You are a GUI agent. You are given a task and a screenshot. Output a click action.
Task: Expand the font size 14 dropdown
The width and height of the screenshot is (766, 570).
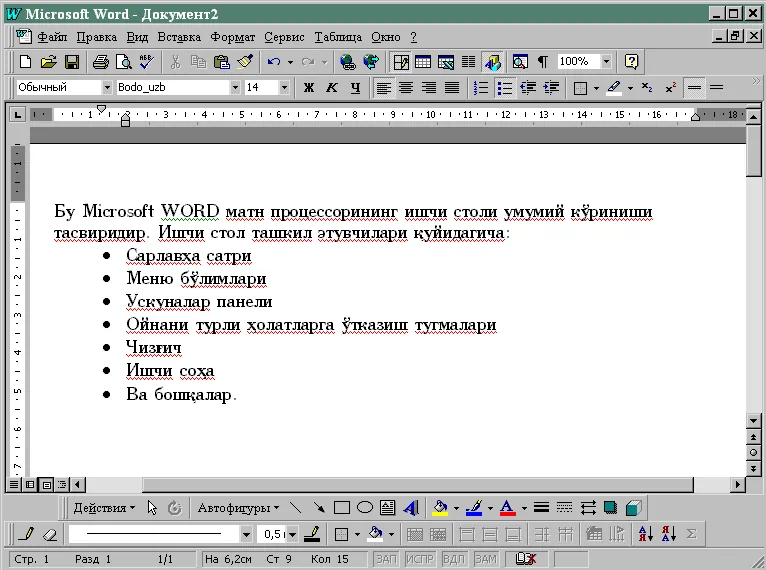click(x=284, y=88)
